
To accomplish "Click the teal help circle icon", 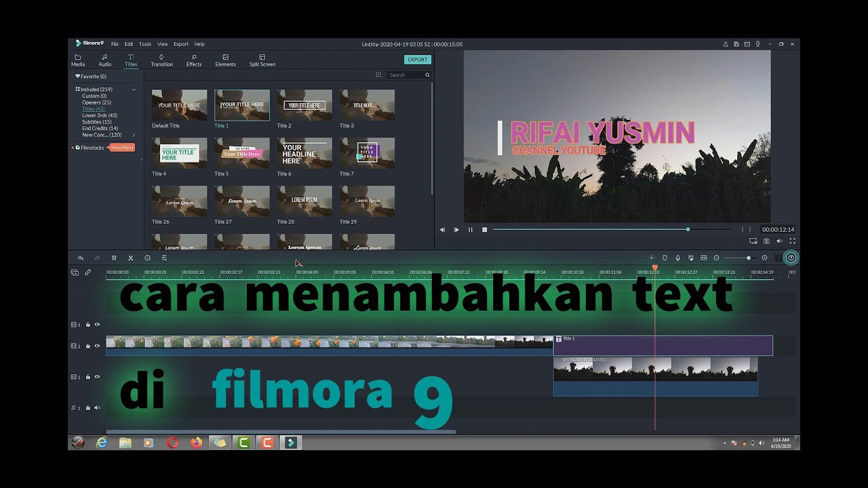I will pos(791,258).
